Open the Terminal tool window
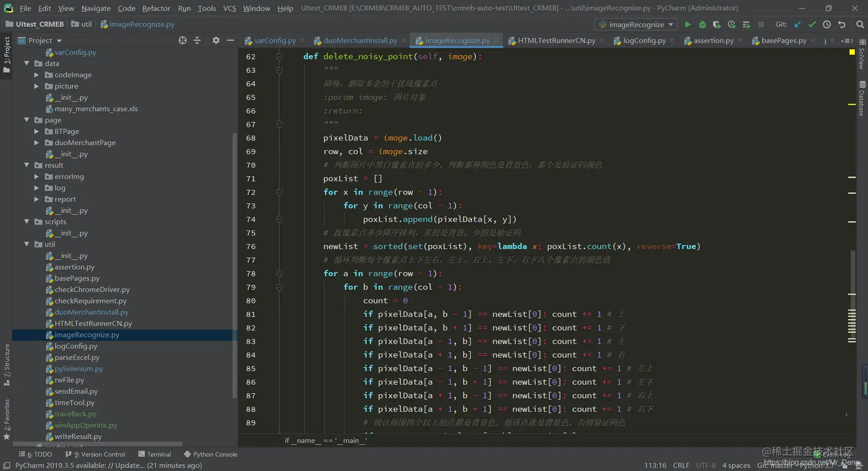The height and width of the screenshot is (471, 868). click(x=154, y=454)
